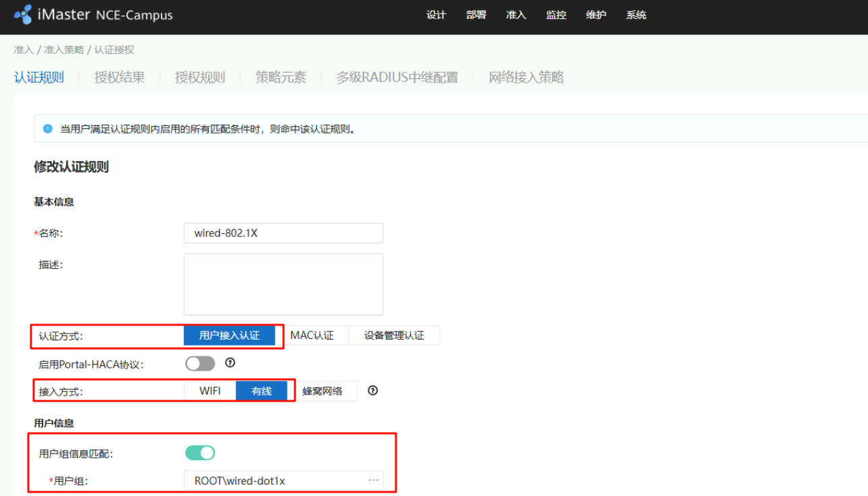
Task: Turn off the 用户组信息匹配 switch
Action: 200,453
